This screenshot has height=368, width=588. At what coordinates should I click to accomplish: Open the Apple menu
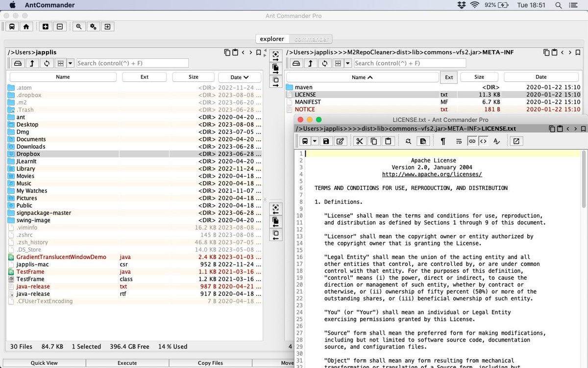(12, 5)
